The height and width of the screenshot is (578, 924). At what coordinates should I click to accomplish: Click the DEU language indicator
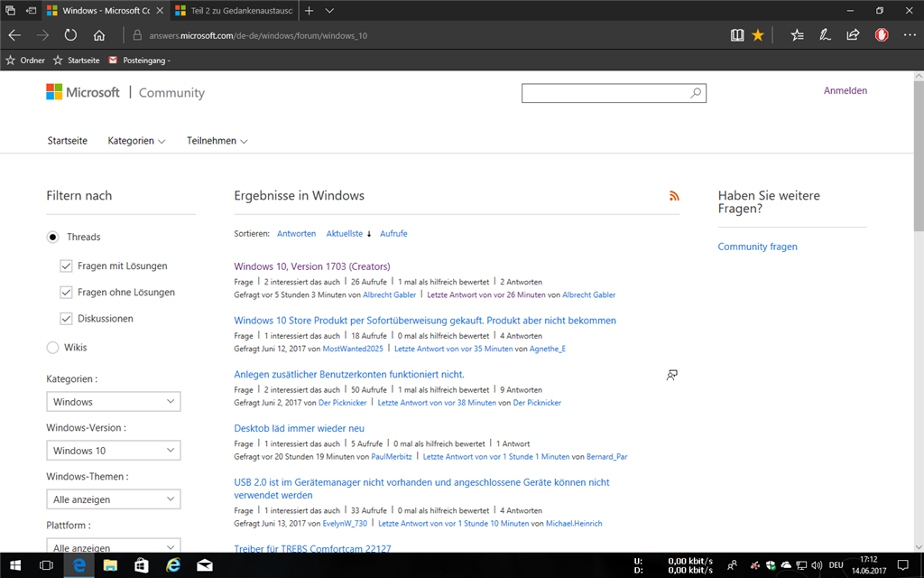836,565
